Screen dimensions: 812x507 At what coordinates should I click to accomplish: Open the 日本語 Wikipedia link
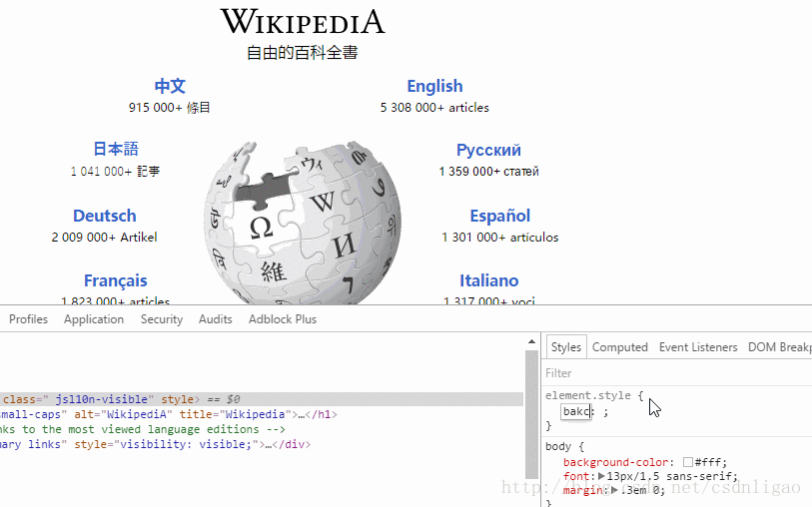point(116,149)
